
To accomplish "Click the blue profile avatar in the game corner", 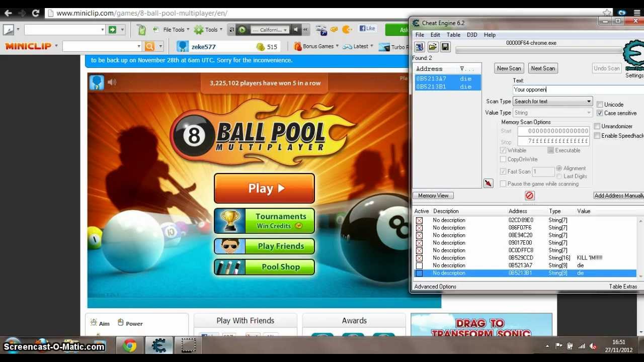I will click(x=97, y=82).
